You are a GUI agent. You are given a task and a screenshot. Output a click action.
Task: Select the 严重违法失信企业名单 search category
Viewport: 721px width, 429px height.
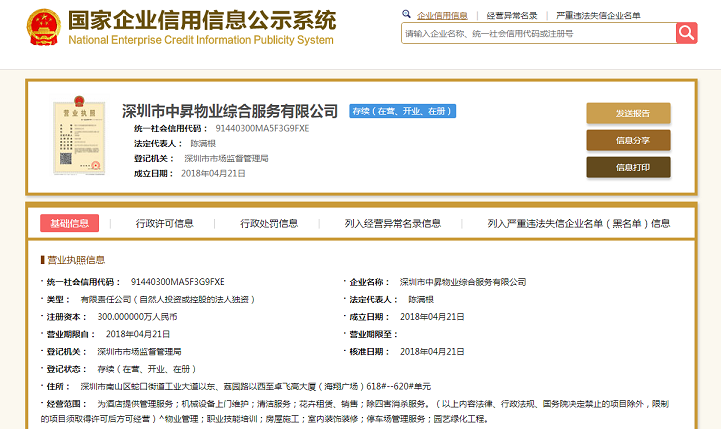pyautogui.click(x=598, y=15)
